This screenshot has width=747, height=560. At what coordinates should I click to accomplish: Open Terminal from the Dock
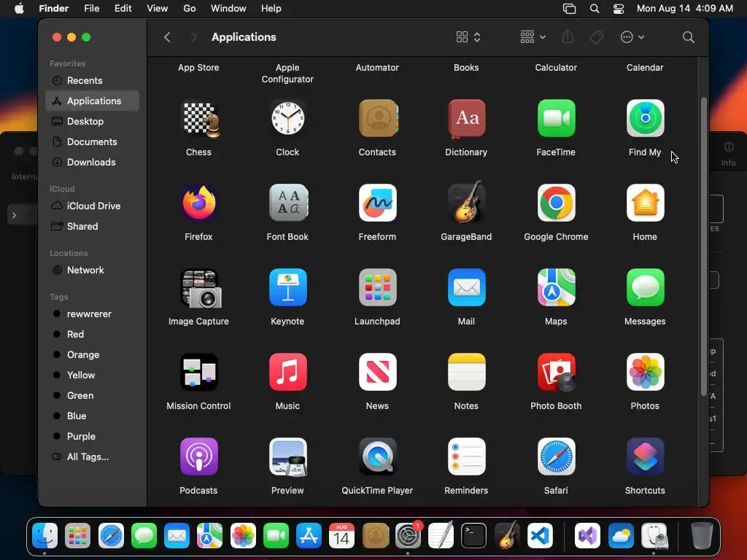point(473,536)
